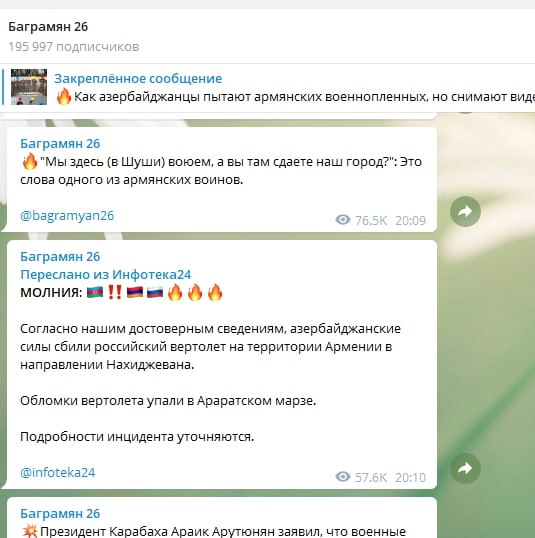Click the line Обломки вертолета упали в Араратском марзе
The height and width of the screenshot is (538, 535).
coord(168,401)
